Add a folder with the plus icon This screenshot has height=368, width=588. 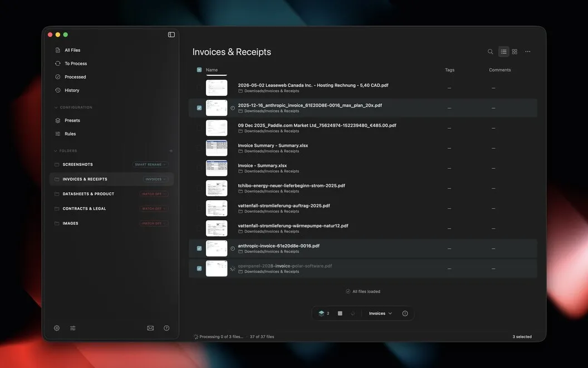point(171,151)
